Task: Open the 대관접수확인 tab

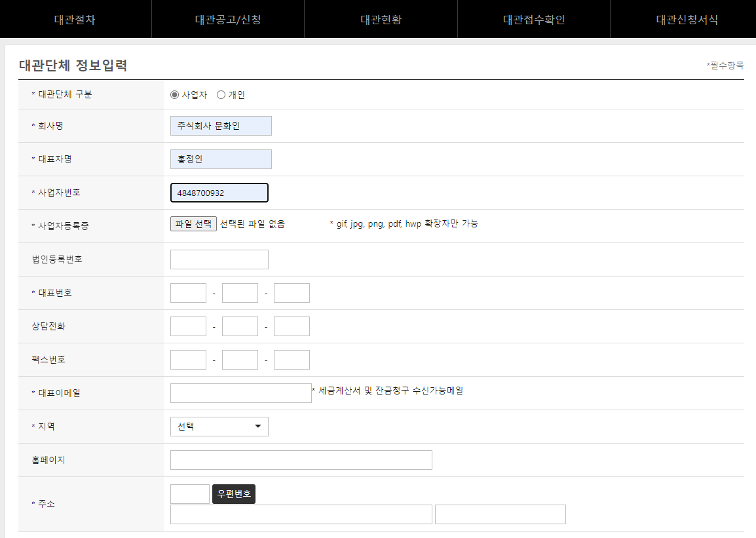Action: tap(534, 19)
